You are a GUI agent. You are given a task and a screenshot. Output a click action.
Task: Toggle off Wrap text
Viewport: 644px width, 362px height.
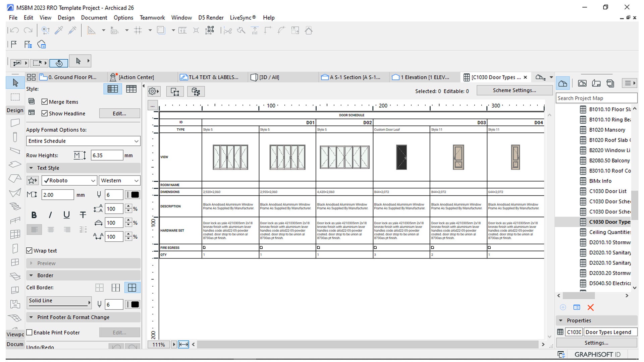click(30, 250)
